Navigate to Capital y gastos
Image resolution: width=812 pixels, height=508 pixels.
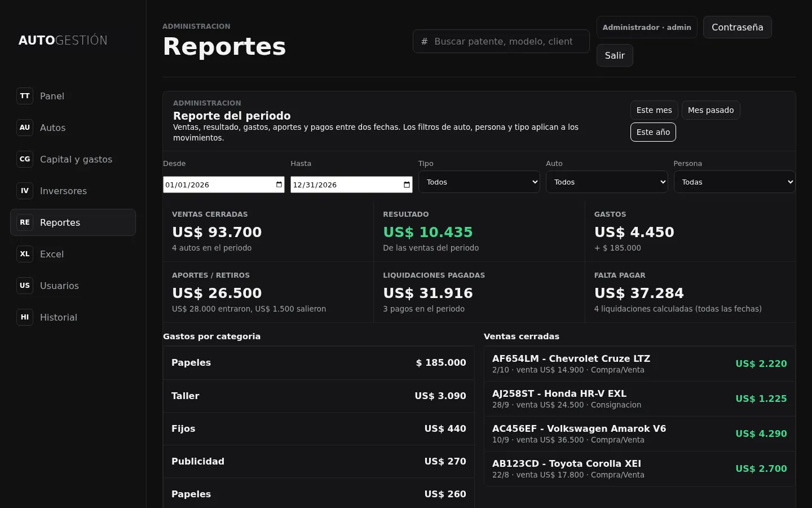73,159
